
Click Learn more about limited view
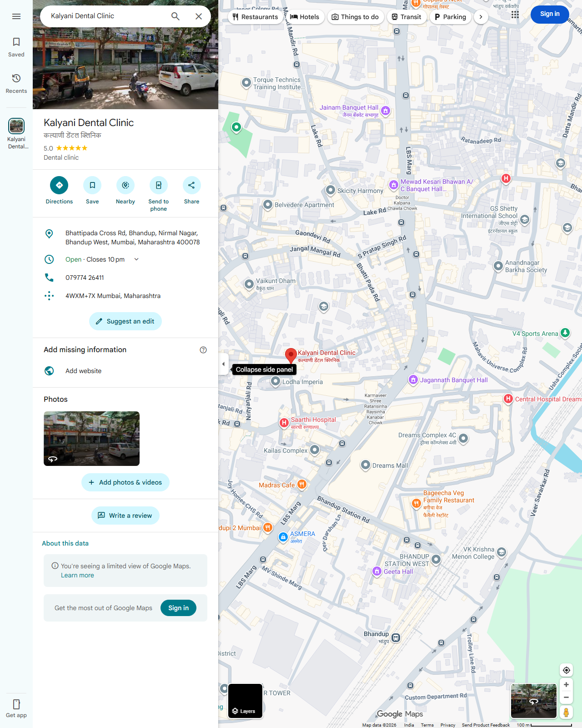pos(77,575)
